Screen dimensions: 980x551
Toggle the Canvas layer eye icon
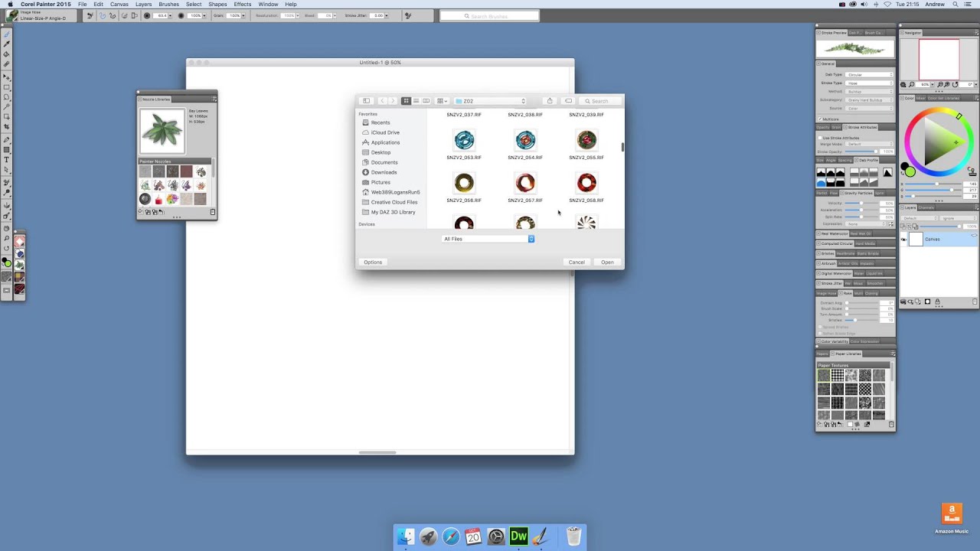coord(903,240)
